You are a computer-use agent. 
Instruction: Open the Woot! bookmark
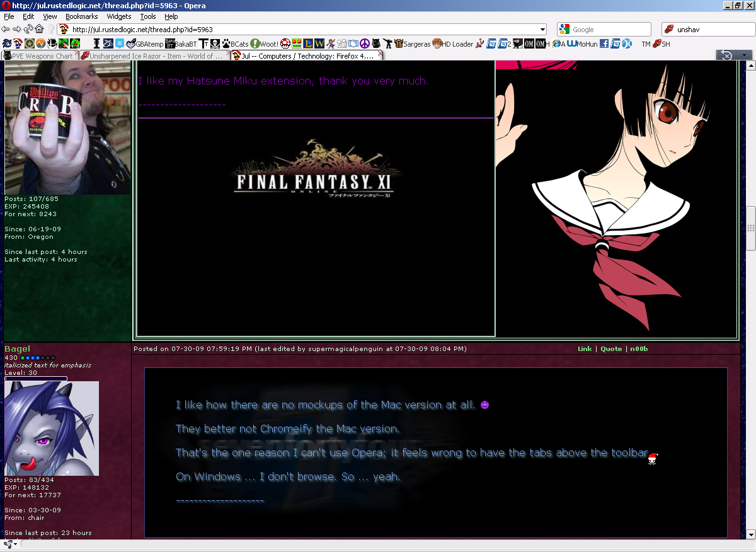click(265, 44)
